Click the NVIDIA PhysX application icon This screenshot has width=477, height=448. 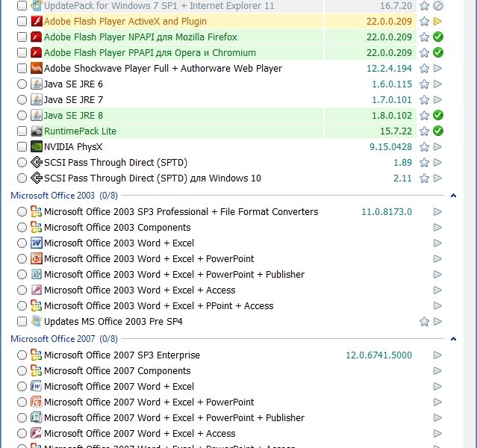pyautogui.click(x=37, y=146)
